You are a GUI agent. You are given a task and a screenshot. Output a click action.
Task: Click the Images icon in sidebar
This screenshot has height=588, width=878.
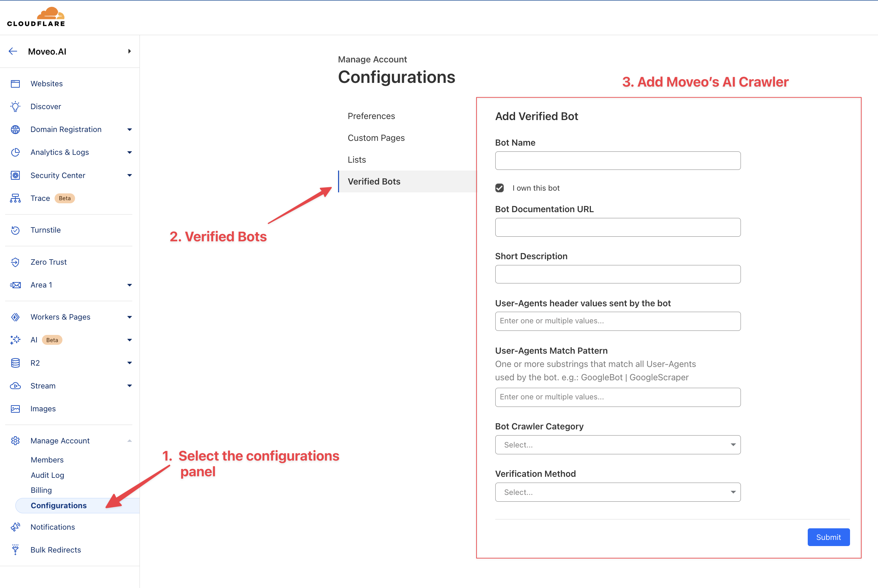click(15, 409)
